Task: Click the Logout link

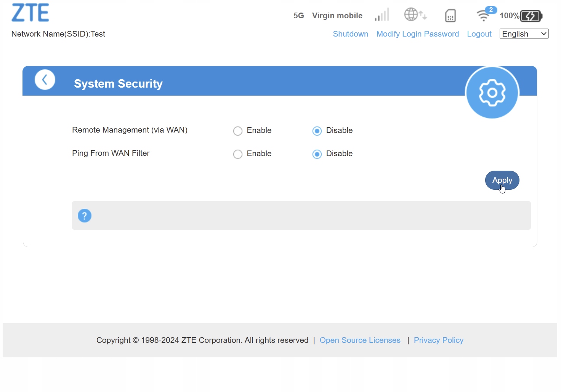Action: click(479, 34)
